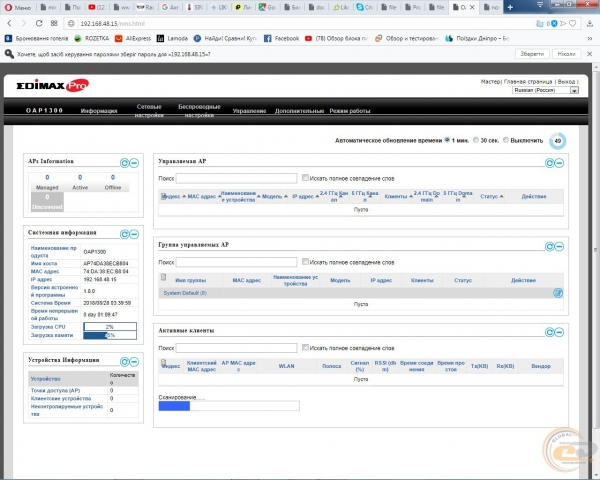
Task: Open the Беспроводные настройки menu
Action: (x=199, y=111)
